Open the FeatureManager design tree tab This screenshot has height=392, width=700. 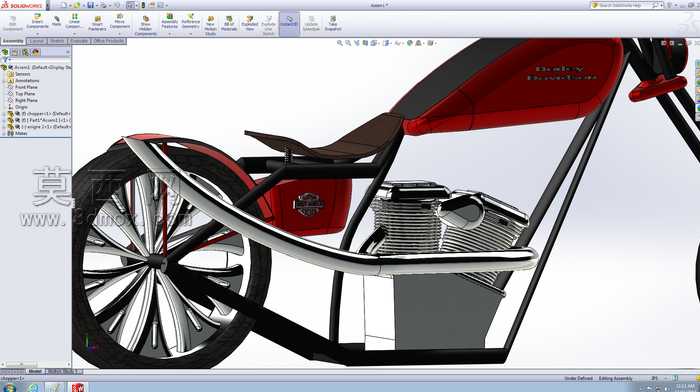click(x=5, y=52)
